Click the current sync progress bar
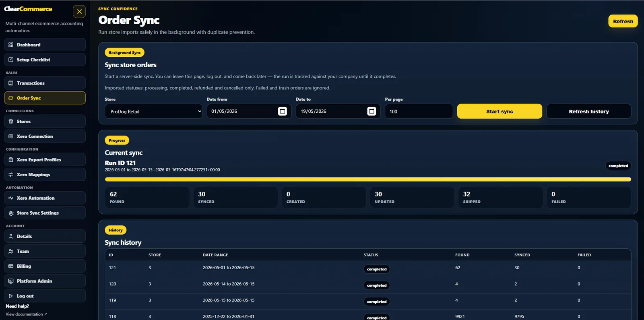 [368, 180]
